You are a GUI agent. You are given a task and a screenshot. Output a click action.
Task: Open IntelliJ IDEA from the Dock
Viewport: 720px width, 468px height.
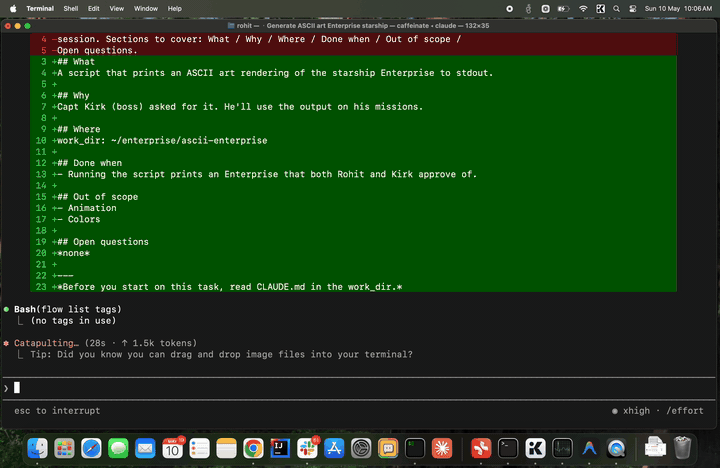280,448
